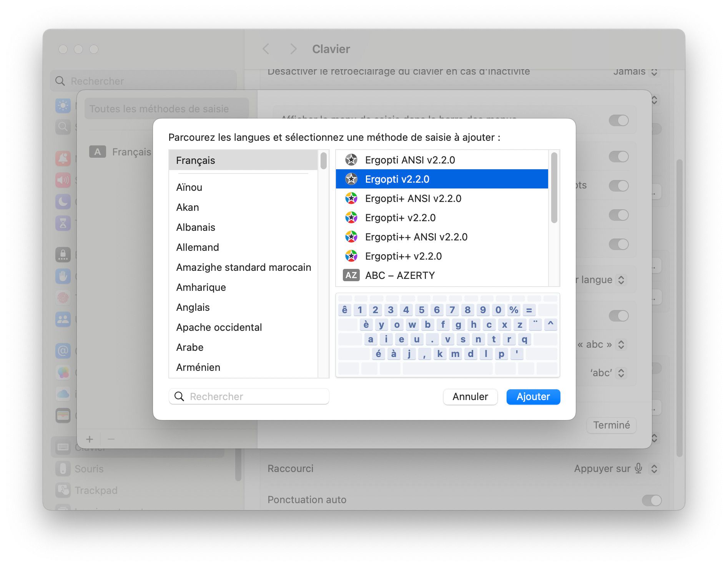
Task: Click the Ergopti ANSI v2.2.0 star icon
Action: tap(351, 160)
